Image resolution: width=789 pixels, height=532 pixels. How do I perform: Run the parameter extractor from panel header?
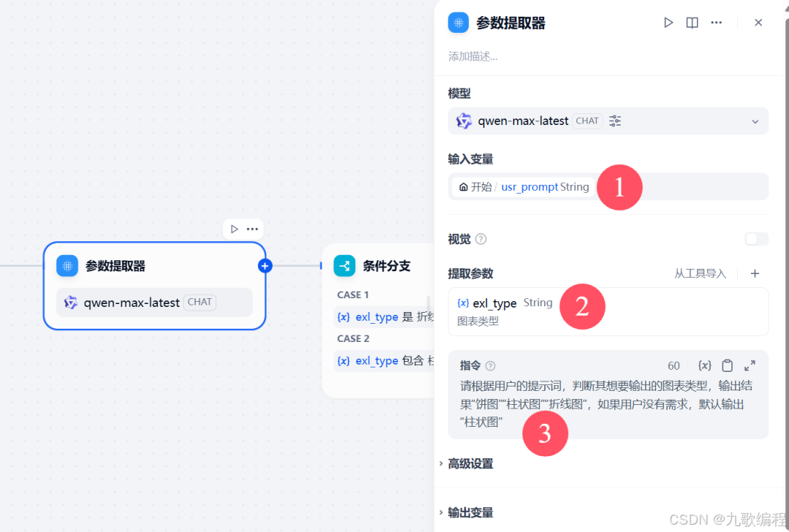tap(668, 23)
